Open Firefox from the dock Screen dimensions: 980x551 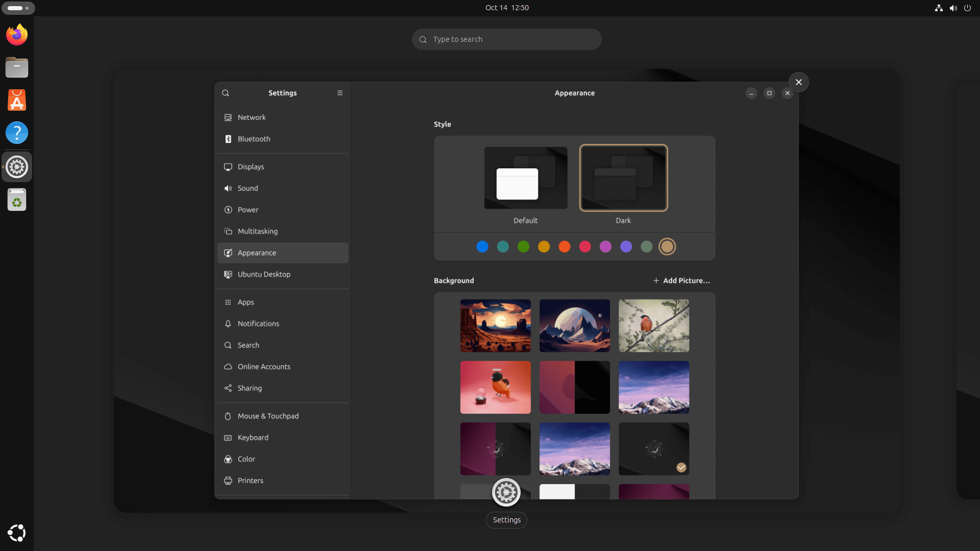tap(16, 34)
